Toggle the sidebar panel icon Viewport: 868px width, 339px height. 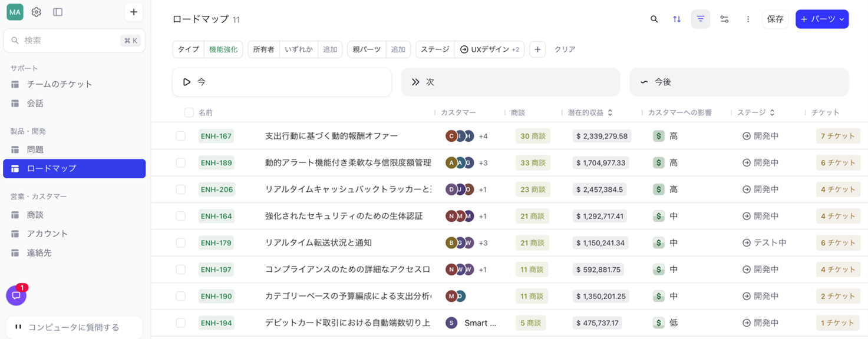click(58, 12)
